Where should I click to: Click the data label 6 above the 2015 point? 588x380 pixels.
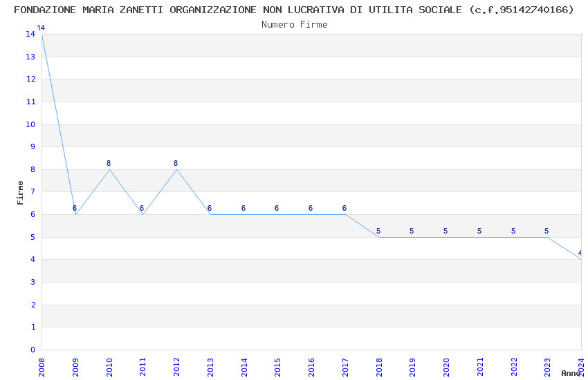(277, 208)
